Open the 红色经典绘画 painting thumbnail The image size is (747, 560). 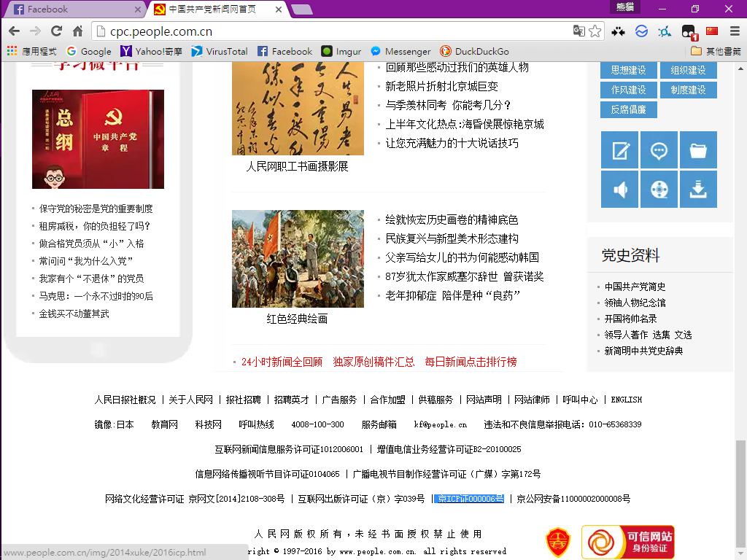point(298,259)
